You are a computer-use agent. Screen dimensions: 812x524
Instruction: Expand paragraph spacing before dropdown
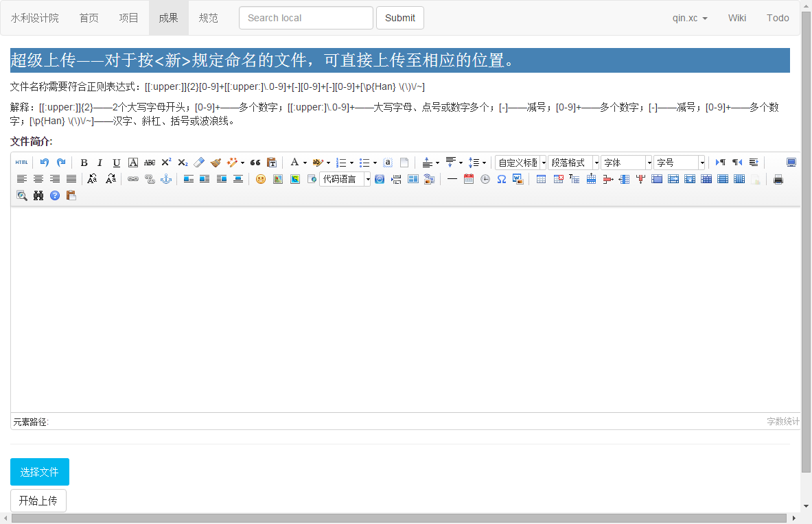coord(438,163)
